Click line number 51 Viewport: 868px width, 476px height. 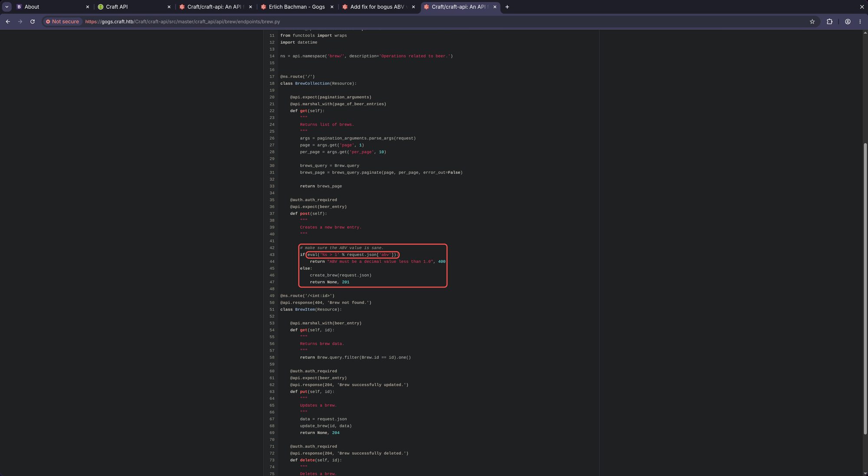[272, 310]
